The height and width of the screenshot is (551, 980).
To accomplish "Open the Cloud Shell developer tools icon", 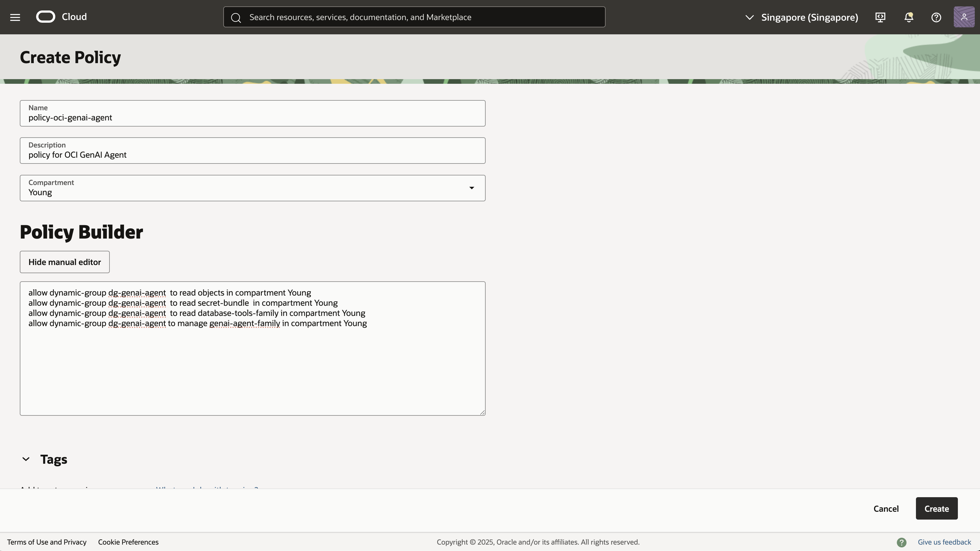I will pyautogui.click(x=880, y=17).
